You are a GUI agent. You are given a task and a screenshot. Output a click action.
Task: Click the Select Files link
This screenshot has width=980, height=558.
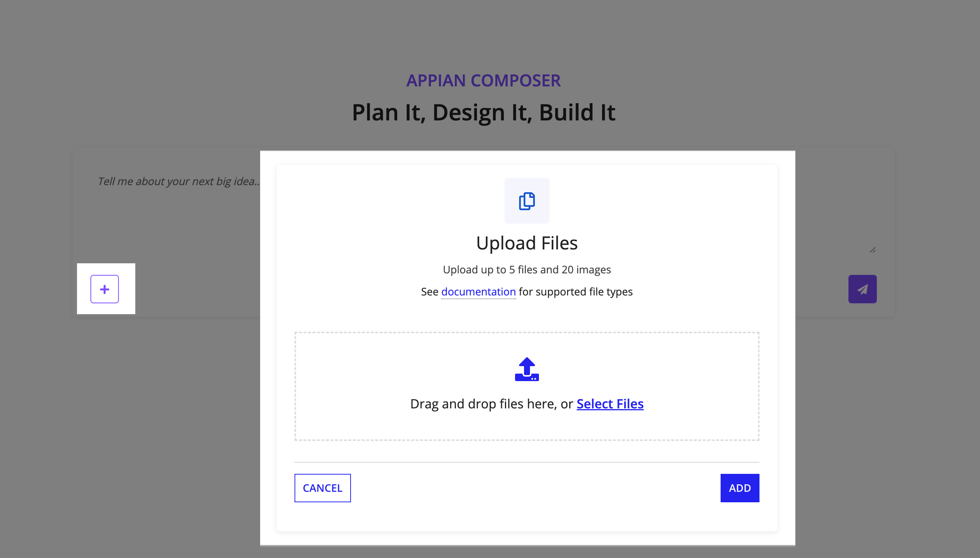coord(610,404)
